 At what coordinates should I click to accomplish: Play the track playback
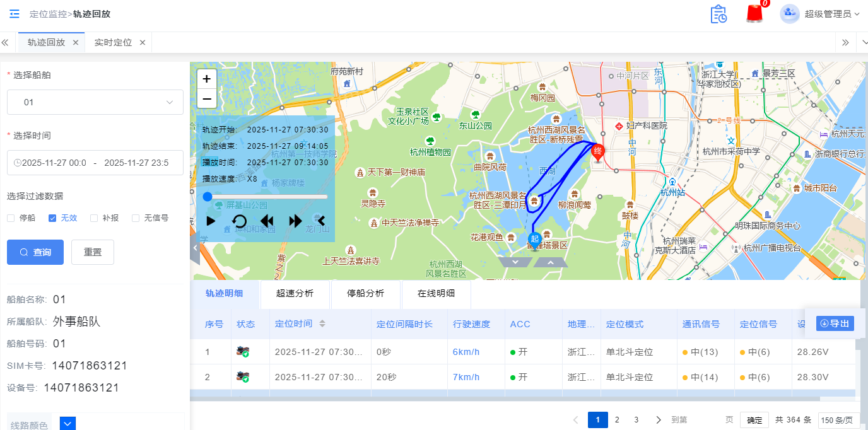[x=211, y=221]
